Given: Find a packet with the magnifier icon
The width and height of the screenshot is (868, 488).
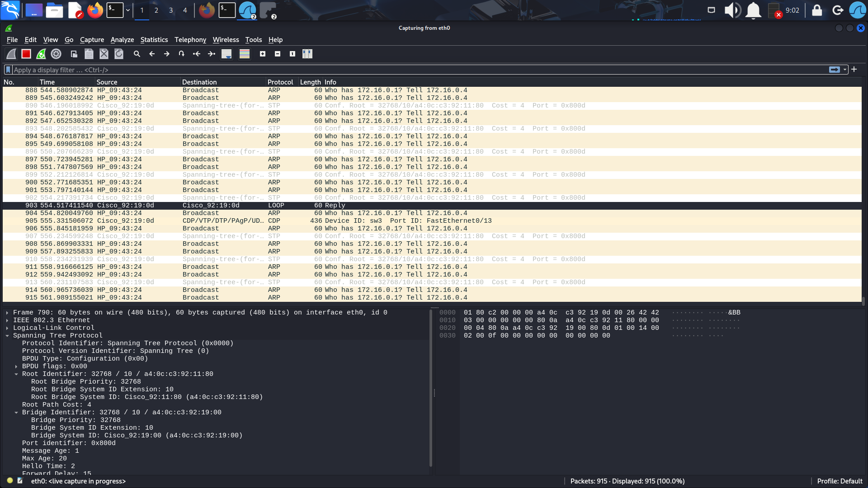Looking at the screenshot, I should click(x=137, y=54).
